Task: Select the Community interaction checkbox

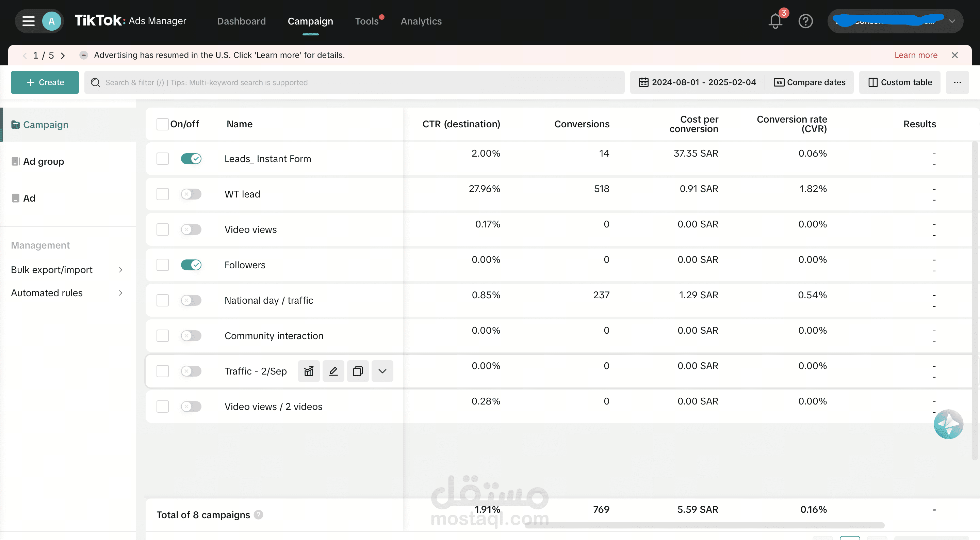Action: tap(162, 336)
